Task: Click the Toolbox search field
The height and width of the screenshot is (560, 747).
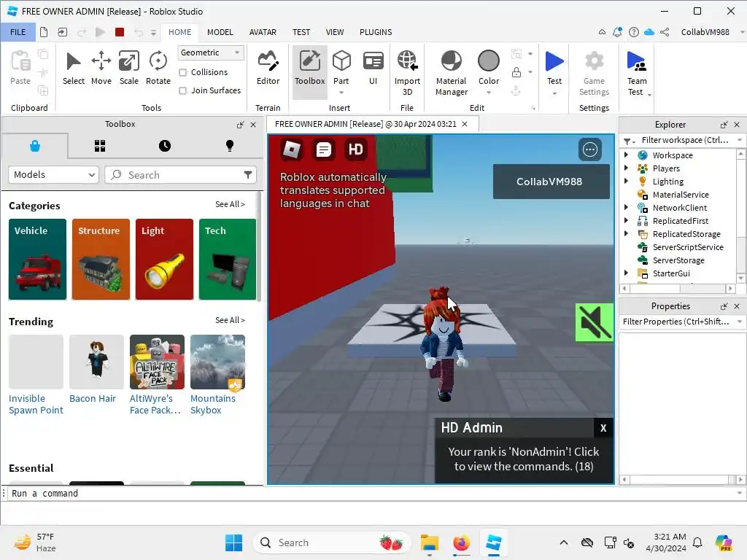Action: pyautogui.click(x=180, y=175)
